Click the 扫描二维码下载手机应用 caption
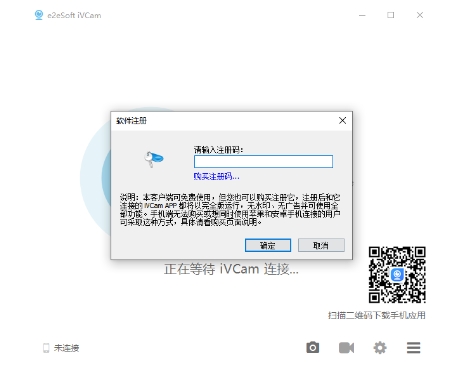471x373 pixels. pos(377,315)
